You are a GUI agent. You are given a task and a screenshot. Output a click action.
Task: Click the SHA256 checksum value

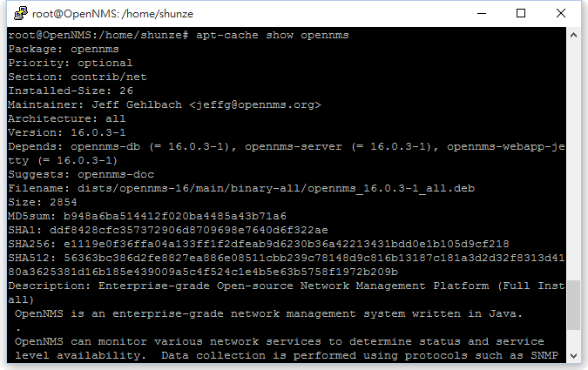pyautogui.click(x=287, y=244)
